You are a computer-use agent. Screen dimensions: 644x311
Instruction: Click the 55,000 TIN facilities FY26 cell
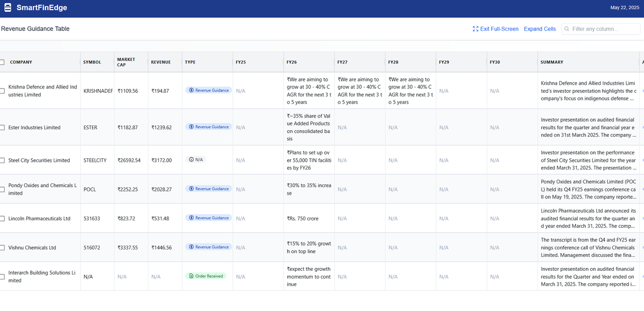(309, 160)
